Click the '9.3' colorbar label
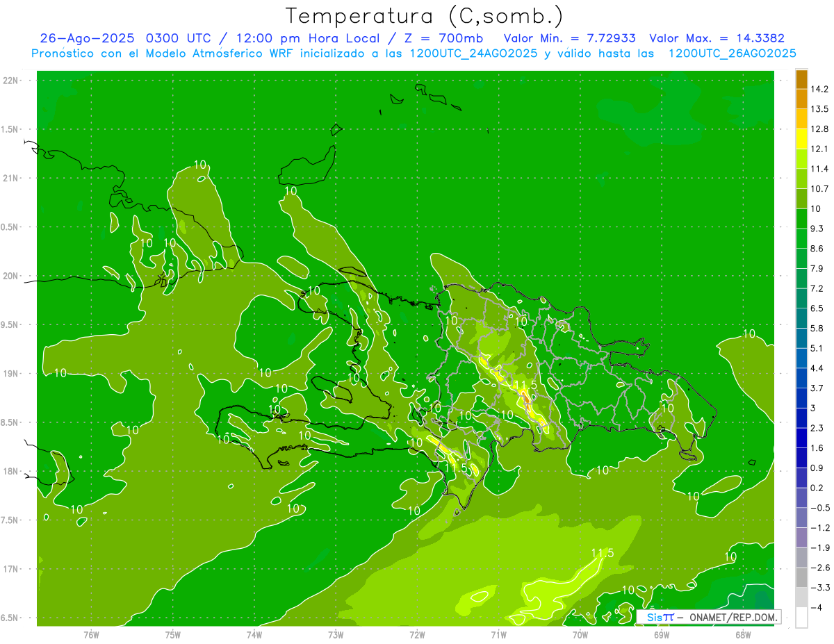Viewport: 834px width, 644px height. pos(817,229)
